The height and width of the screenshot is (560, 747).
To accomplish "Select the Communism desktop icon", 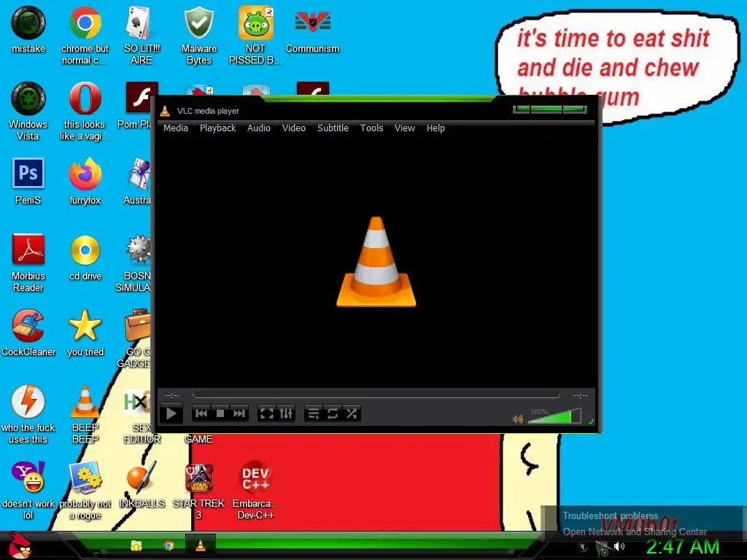I will click(x=312, y=29).
